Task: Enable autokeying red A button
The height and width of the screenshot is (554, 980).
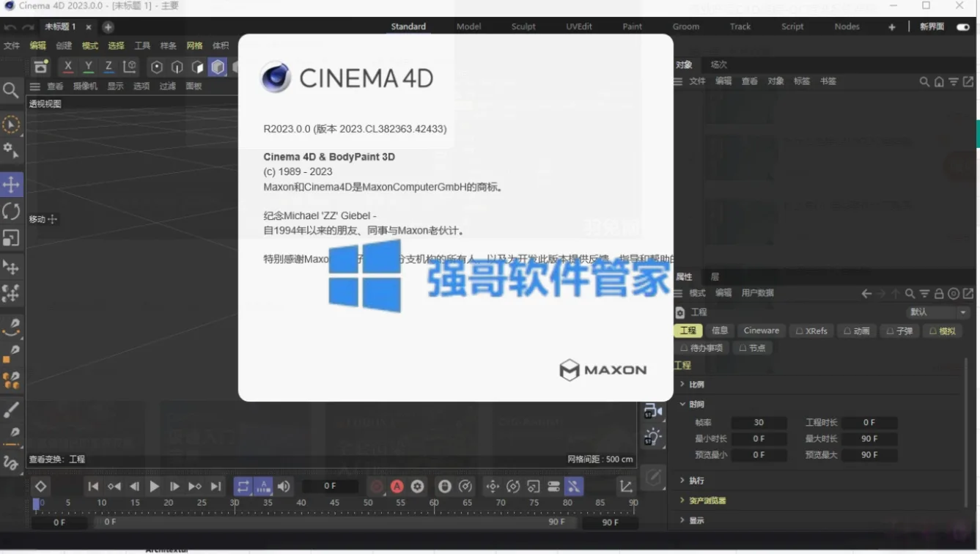Action: [397, 486]
